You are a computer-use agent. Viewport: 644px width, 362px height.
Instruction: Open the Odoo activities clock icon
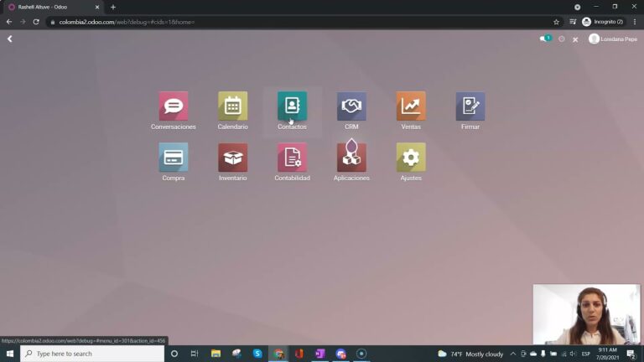pos(562,39)
